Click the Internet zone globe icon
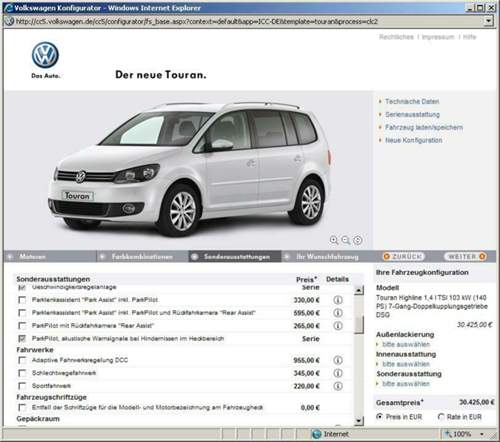 [316, 434]
